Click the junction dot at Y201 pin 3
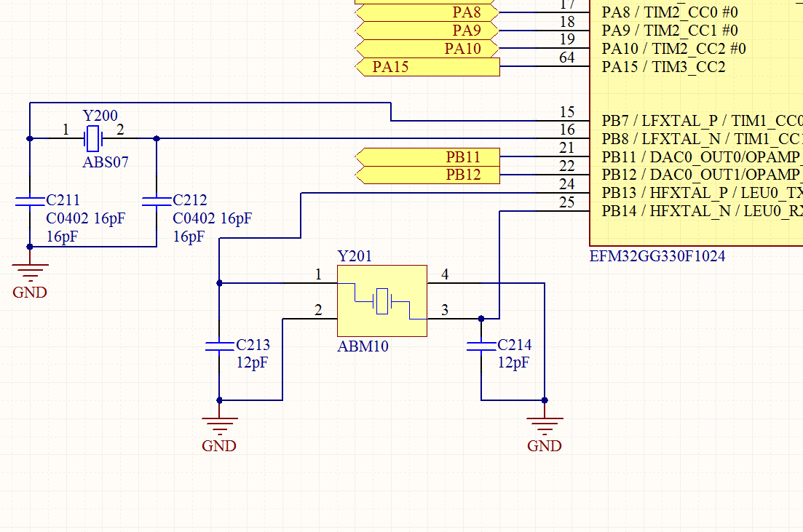Screen dimensions: 803x532 click(481, 319)
